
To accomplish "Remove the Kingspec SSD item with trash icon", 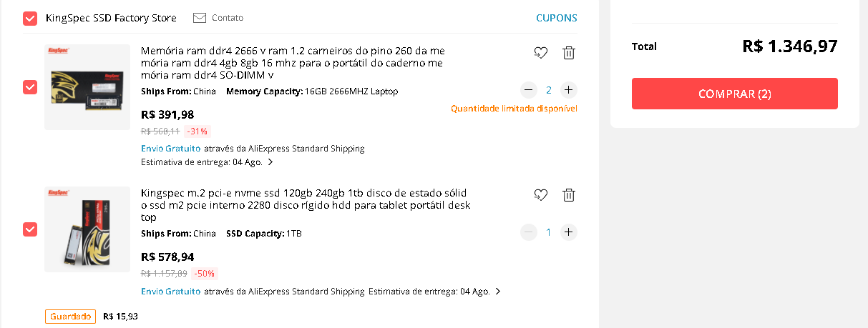I will coord(568,194).
